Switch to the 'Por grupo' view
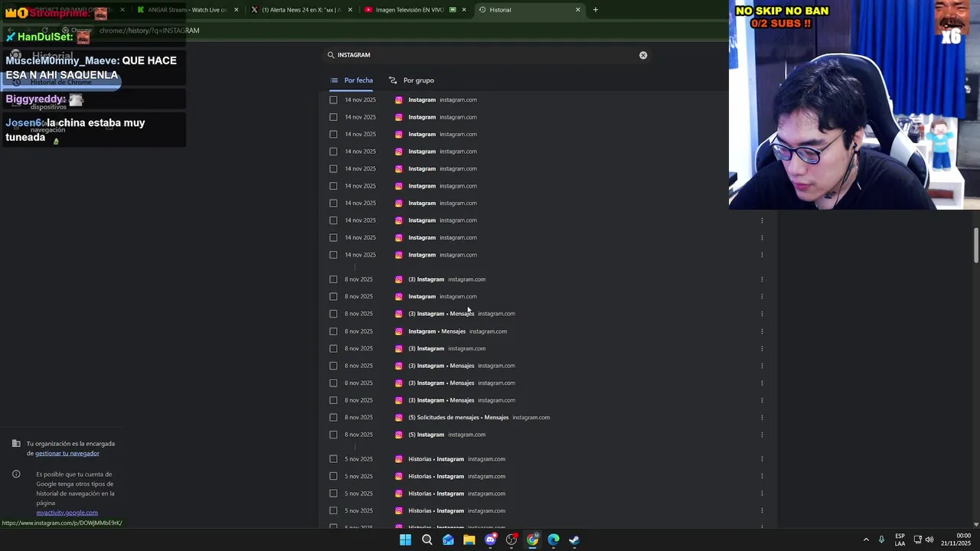The height and width of the screenshot is (551, 980). click(x=411, y=80)
